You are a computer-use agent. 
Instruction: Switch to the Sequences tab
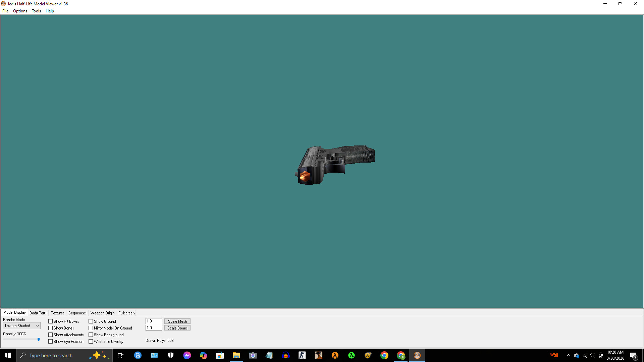point(77,313)
